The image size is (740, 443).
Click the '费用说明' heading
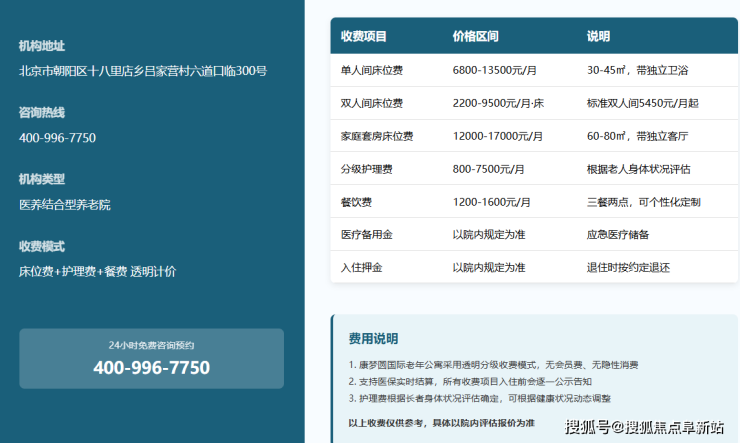point(373,339)
